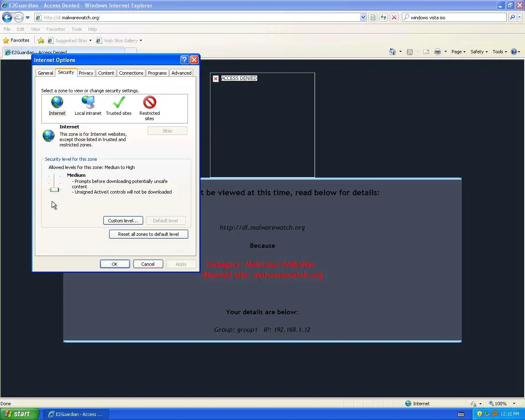The image size is (525, 420).
Task: Click the red Stop loading icon
Action: (x=394, y=17)
